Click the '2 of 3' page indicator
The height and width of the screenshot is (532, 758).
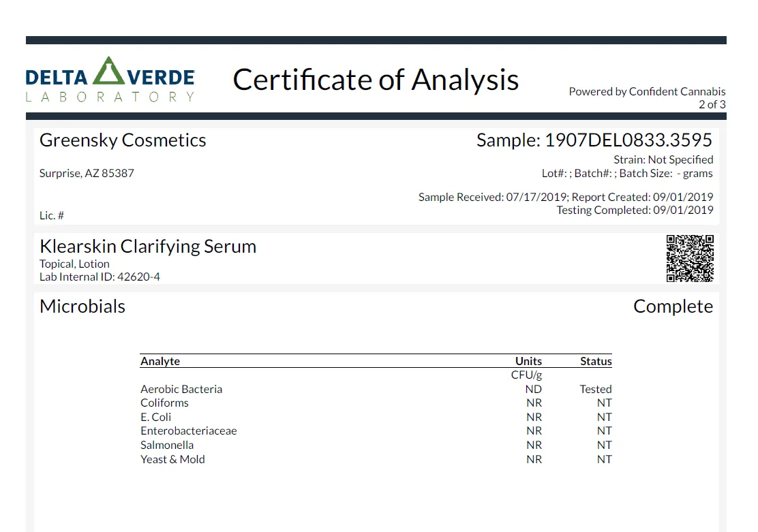coord(712,104)
